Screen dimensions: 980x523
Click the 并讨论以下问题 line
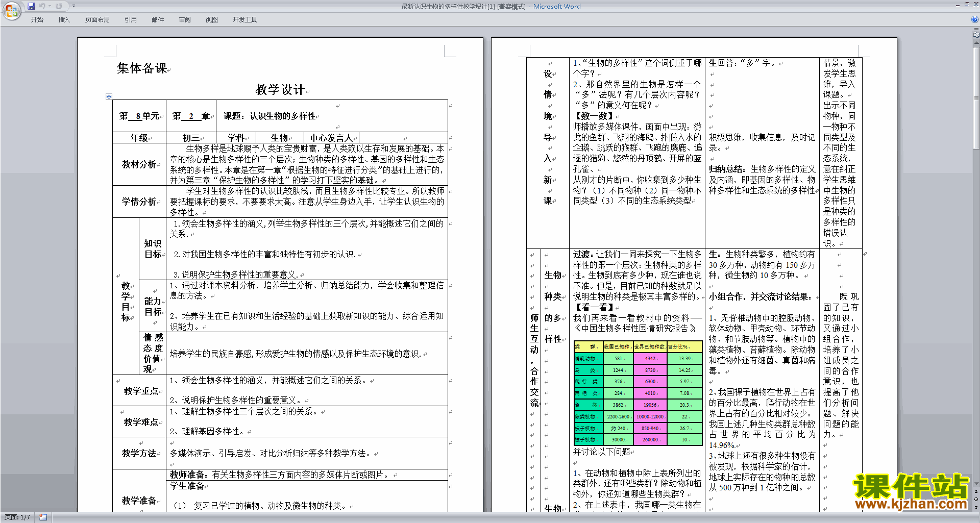tap(602, 452)
